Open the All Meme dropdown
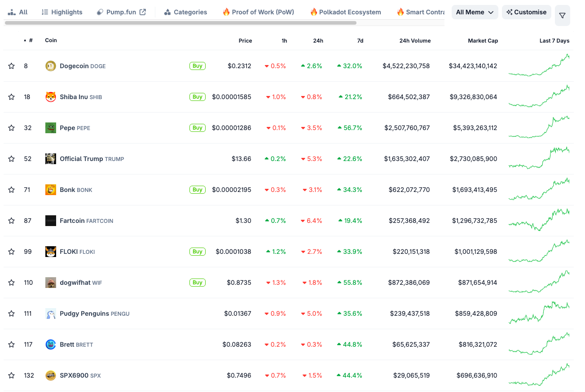Image resolution: width=585 pixels, height=392 pixels. (x=475, y=12)
